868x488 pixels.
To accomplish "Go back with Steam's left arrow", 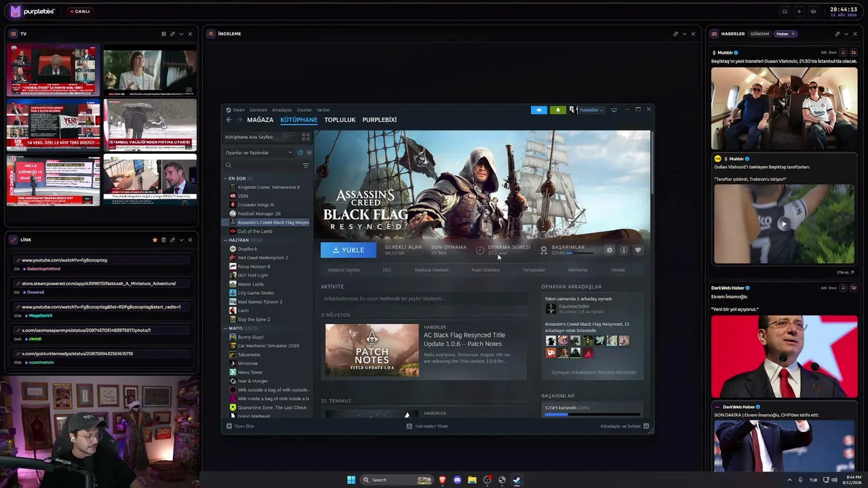I will point(229,120).
